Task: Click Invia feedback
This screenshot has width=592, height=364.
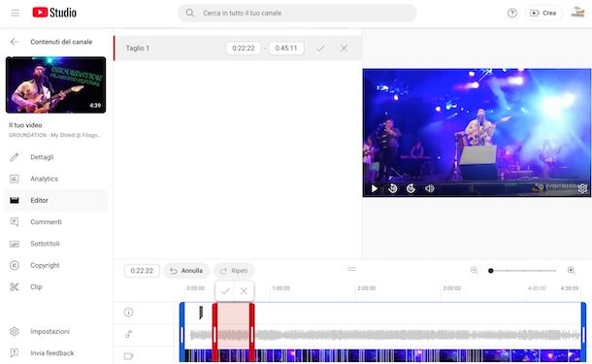Action: [x=55, y=353]
